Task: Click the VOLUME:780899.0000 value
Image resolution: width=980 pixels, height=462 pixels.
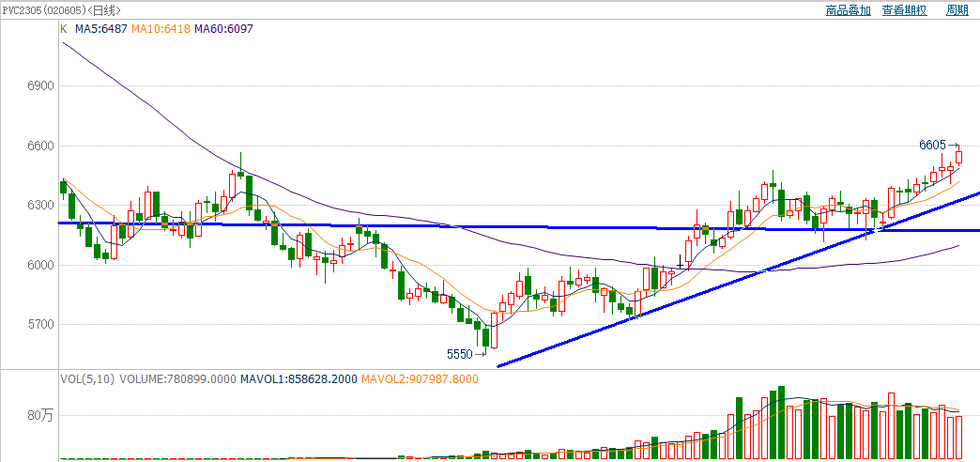Action: click(x=178, y=378)
